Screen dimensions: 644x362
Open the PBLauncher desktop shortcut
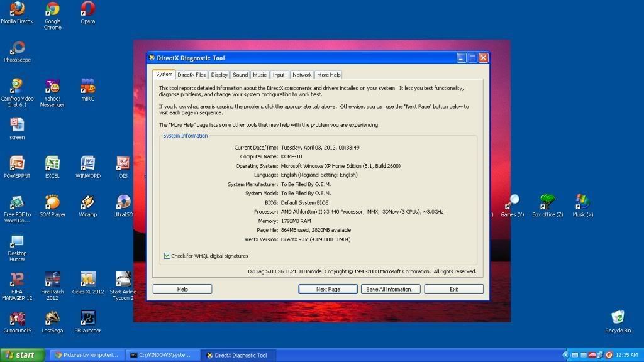(87, 322)
